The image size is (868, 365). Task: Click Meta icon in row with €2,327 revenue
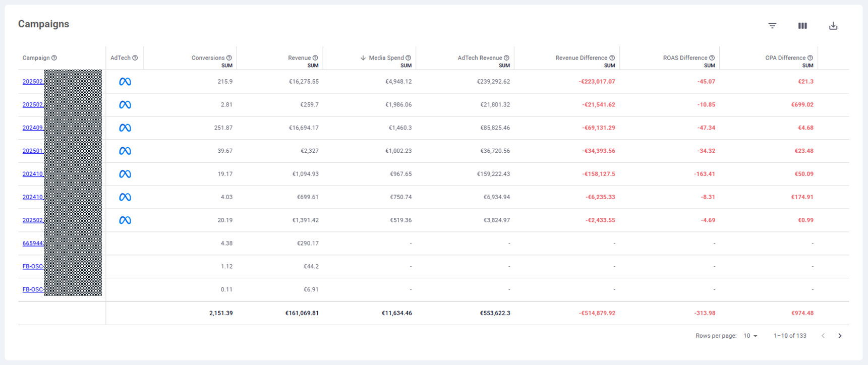coord(125,151)
